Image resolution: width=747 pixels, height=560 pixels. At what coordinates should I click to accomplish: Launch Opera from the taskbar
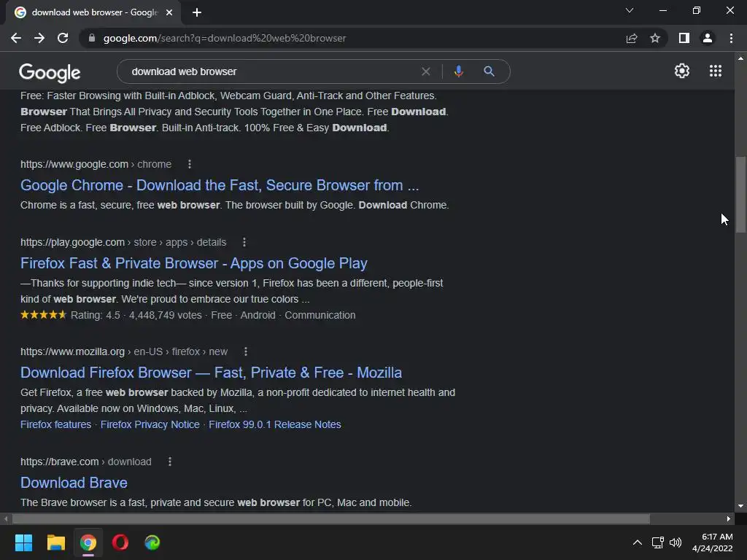[x=120, y=542]
